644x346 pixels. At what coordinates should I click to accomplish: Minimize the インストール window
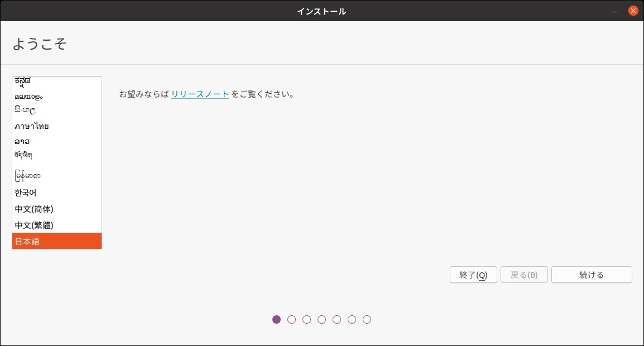(x=613, y=10)
